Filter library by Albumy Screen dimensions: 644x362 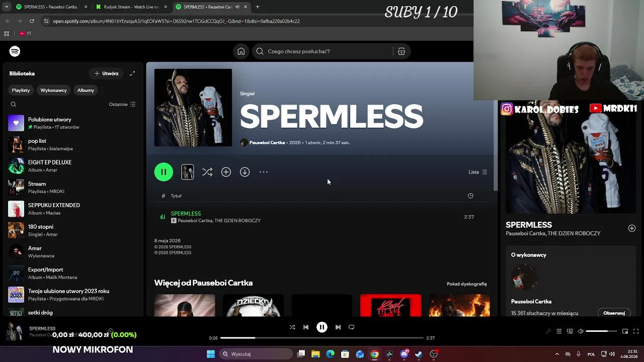pyautogui.click(x=86, y=90)
